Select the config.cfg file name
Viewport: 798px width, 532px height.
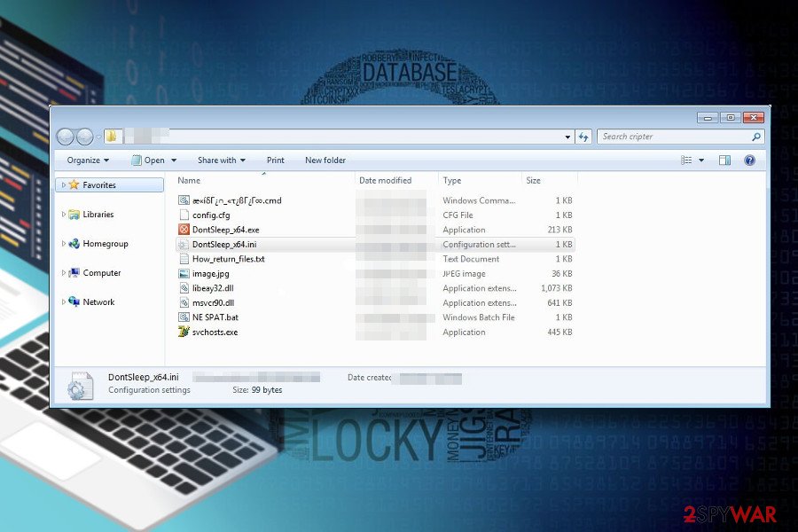point(211,215)
